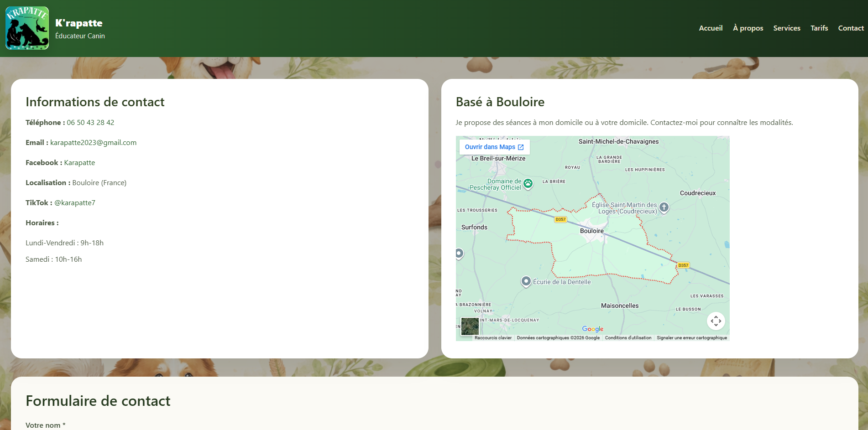Open the Karapatte Facebook link
Image resolution: width=868 pixels, height=430 pixels.
79,163
